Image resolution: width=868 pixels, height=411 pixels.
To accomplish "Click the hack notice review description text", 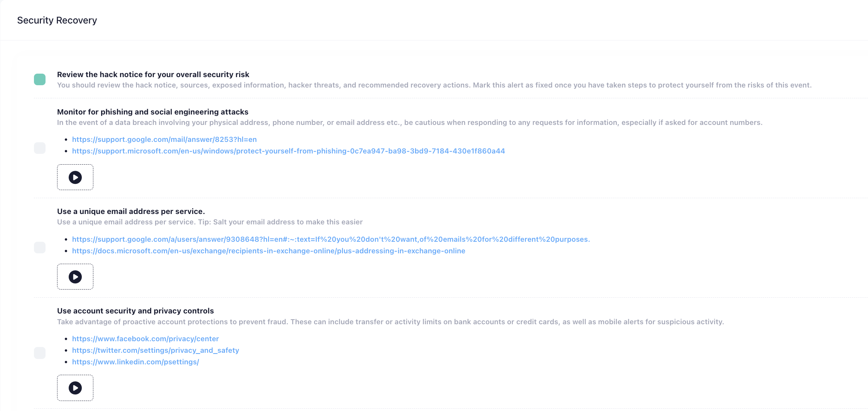I will [x=434, y=85].
